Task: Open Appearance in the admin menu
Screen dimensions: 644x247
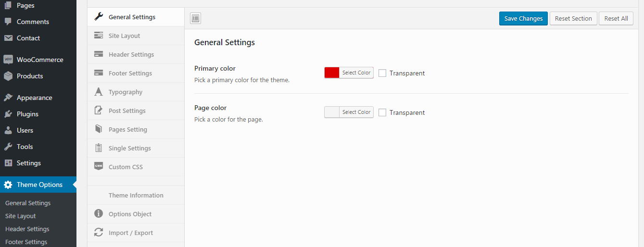Action: click(x=34, y=98)
